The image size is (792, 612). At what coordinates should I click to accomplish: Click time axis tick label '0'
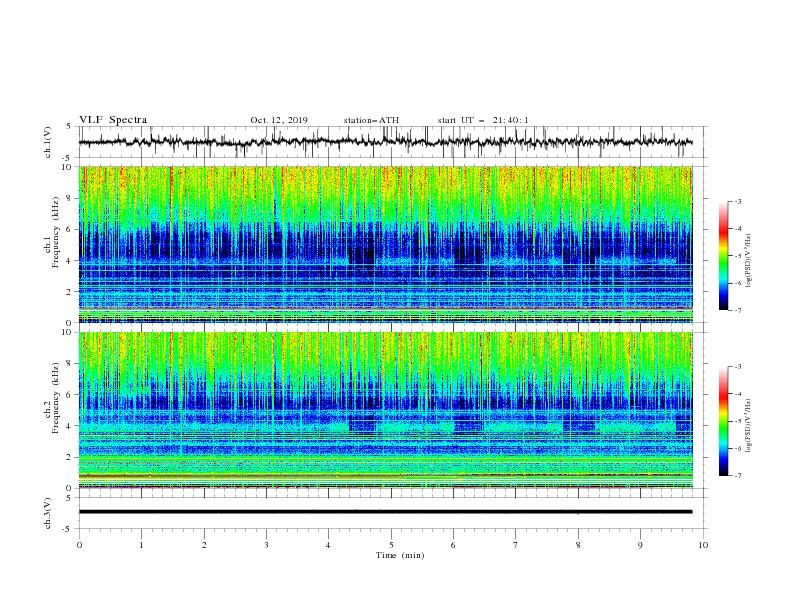(x=79, y=545)
